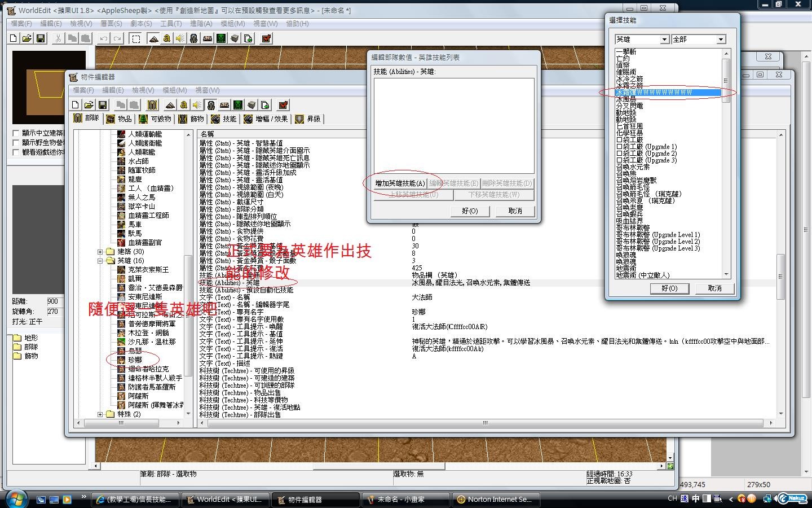Click Sound editor speaker icon in Object Editor

point(197,104)
